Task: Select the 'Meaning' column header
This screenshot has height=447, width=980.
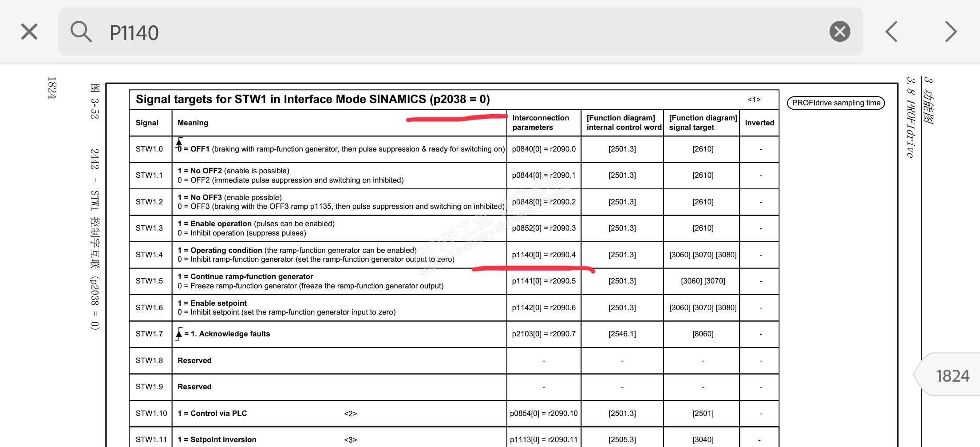Action: [x=193, y=123]
